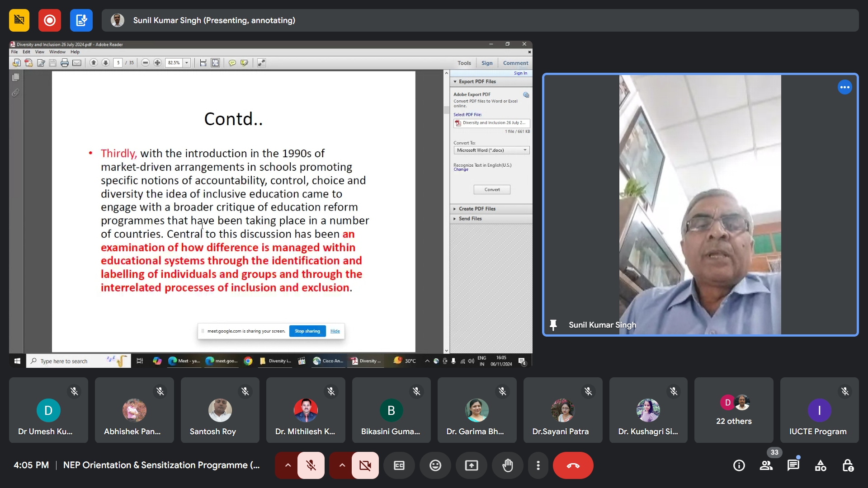
Task: Open the 22 others participants tile
Action: (x=733, y=410)
